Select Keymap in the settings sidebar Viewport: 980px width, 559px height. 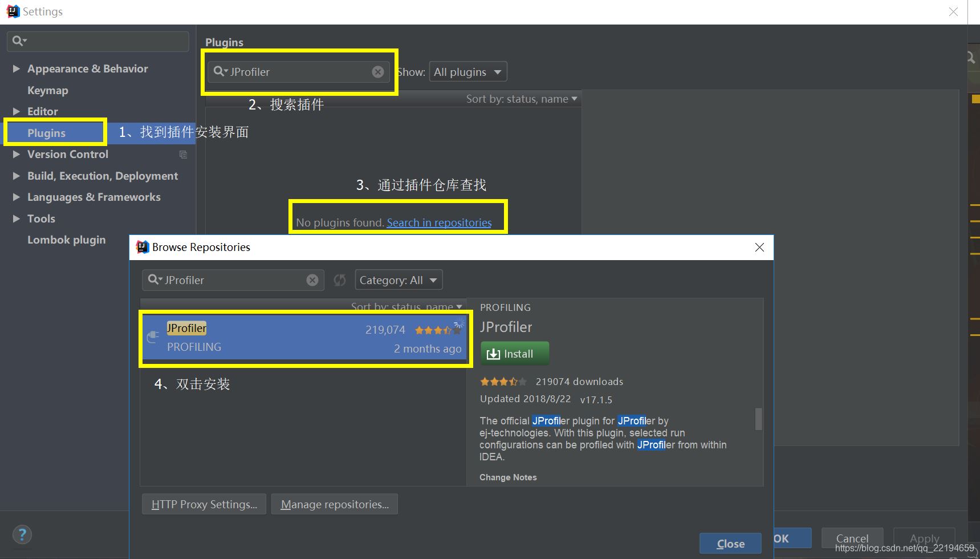(48, 90)
